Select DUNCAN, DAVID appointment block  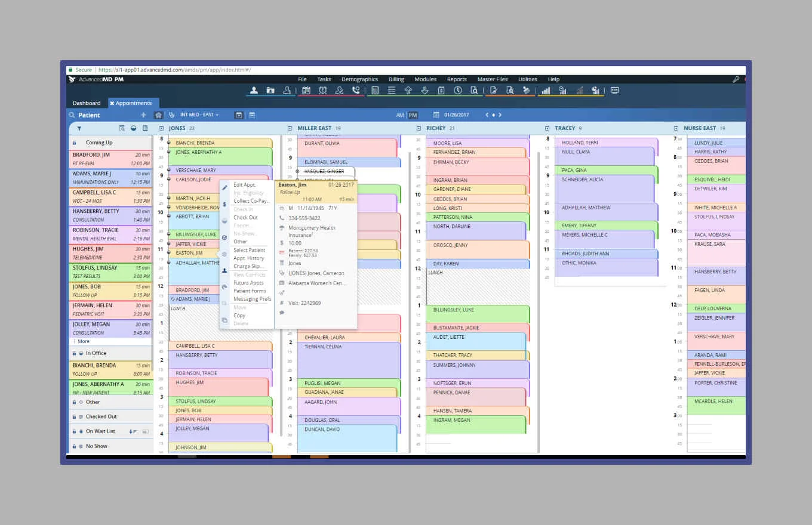point(346,437)
